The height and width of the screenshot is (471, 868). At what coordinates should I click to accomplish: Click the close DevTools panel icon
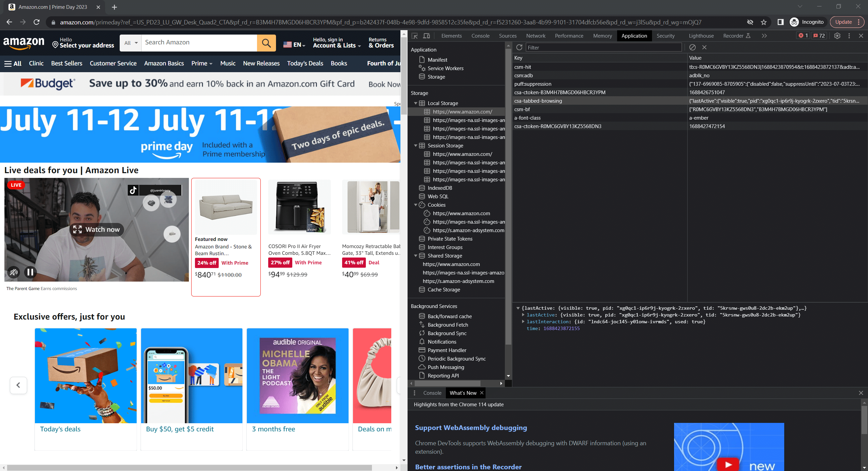click(861, 36)
